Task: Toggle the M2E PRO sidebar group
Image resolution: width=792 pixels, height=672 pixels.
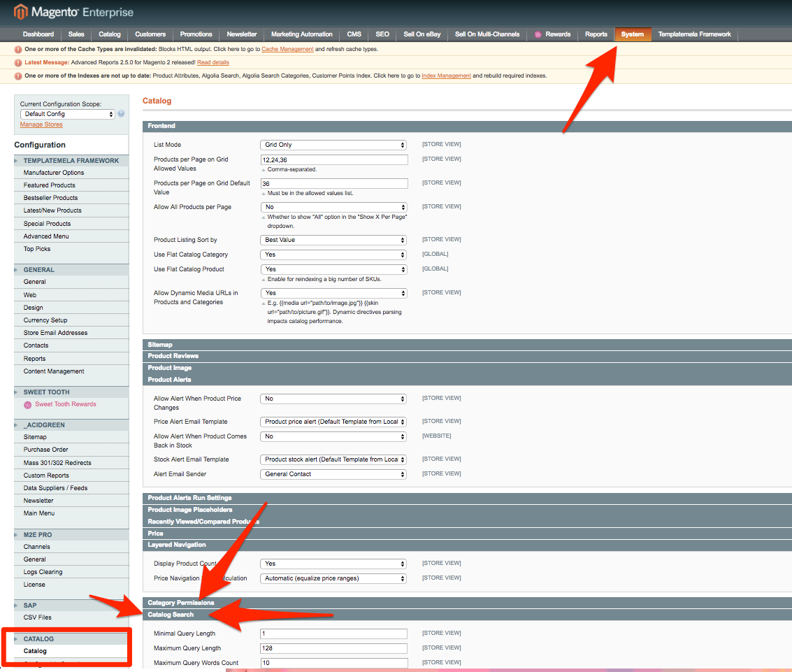Action: coord(71,534)
